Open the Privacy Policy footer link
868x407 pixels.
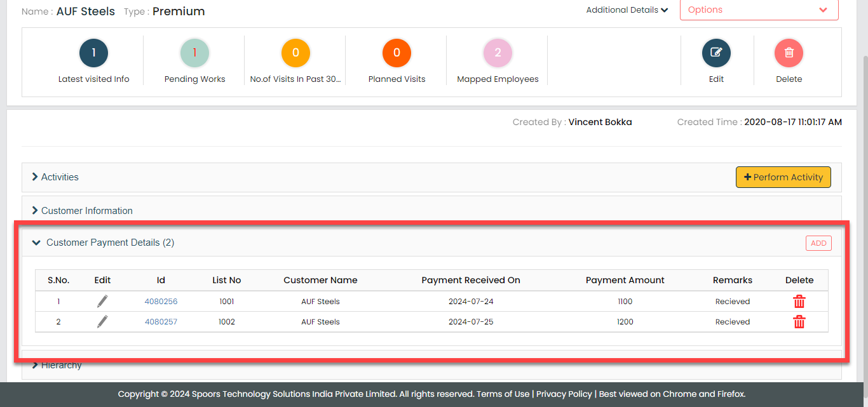click(564, 394)
